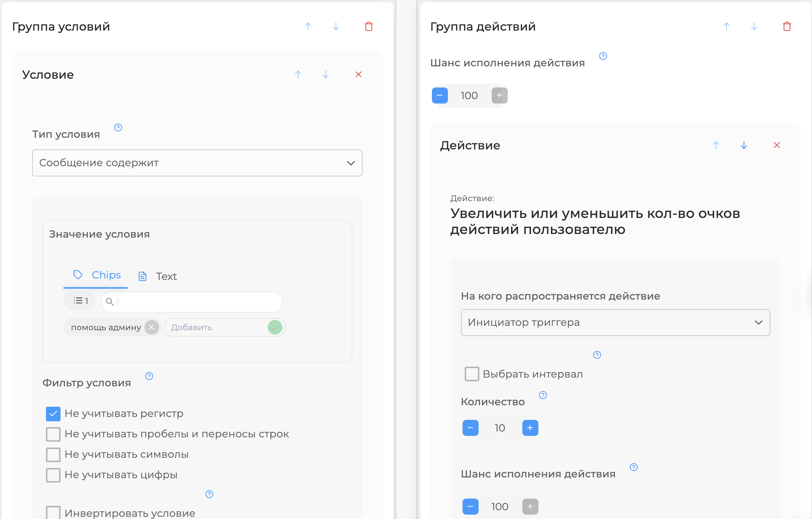Open help for Тип условия

click(118, 128)
